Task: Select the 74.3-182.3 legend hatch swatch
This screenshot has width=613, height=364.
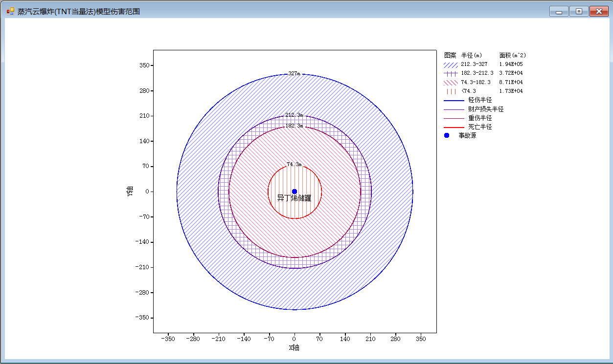Action: [451, 82]
